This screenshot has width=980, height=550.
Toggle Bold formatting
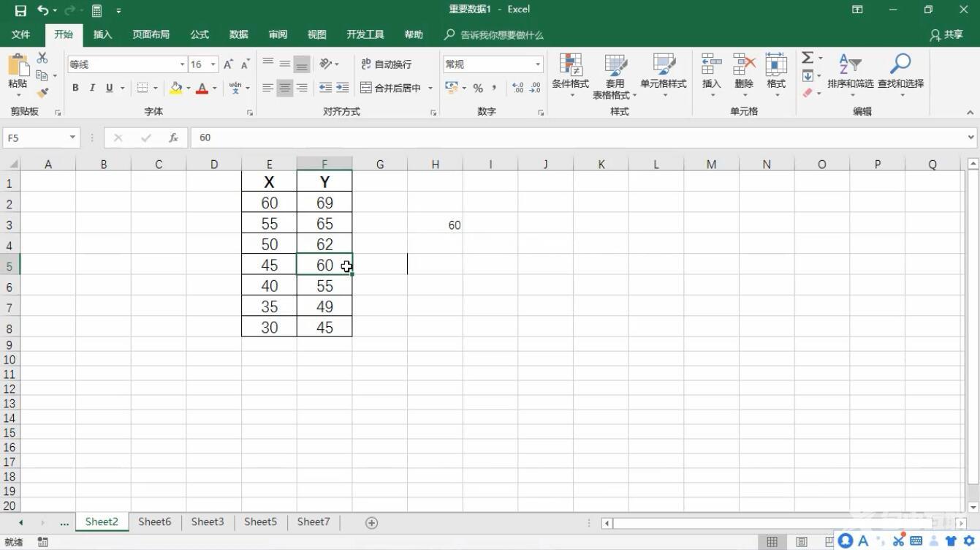[x=75, y=88]
